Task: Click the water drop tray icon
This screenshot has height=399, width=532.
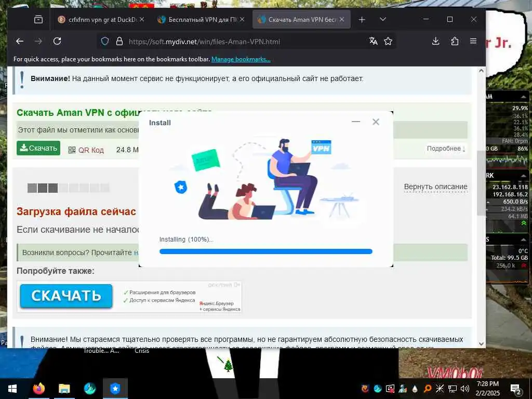Action: tap(415, 389)
